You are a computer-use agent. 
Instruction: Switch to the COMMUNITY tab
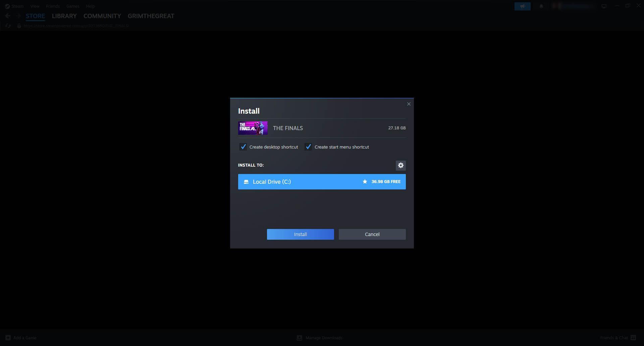[102, 16]
